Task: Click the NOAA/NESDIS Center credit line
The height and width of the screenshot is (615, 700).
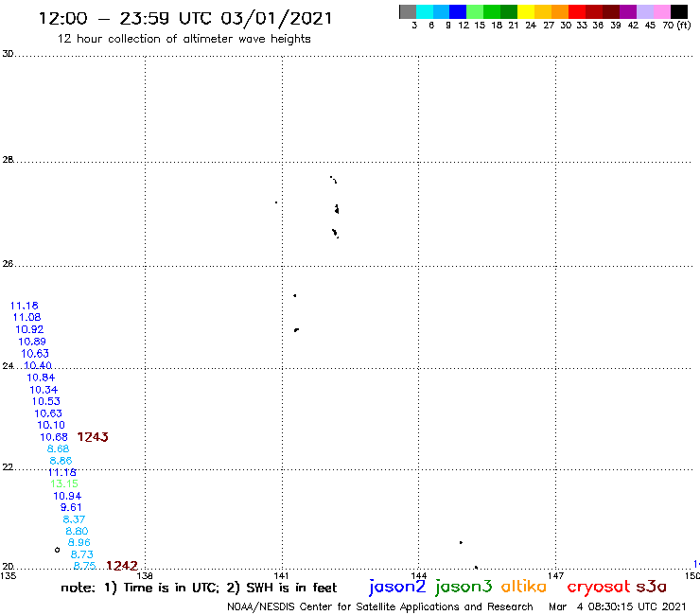Action: (x=380, y=606)
